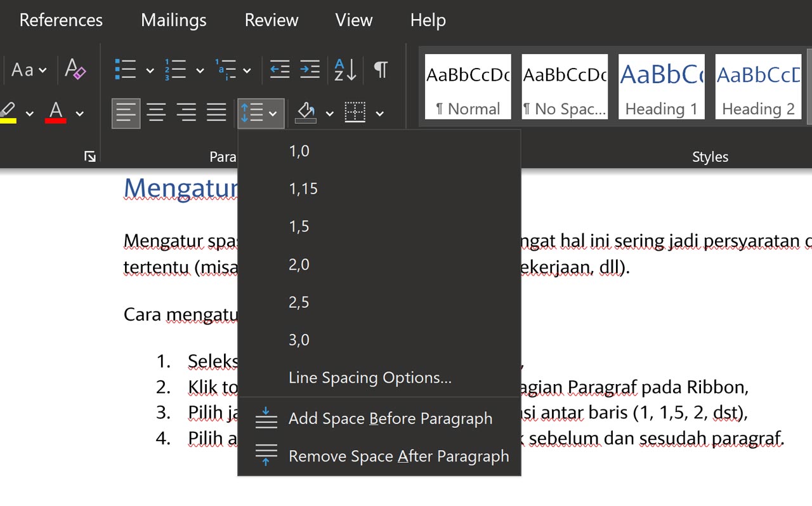The height and width of the screenshot is (506, 812).
Task: Open the borders dropdown arrow
Action: coord(379,114)
